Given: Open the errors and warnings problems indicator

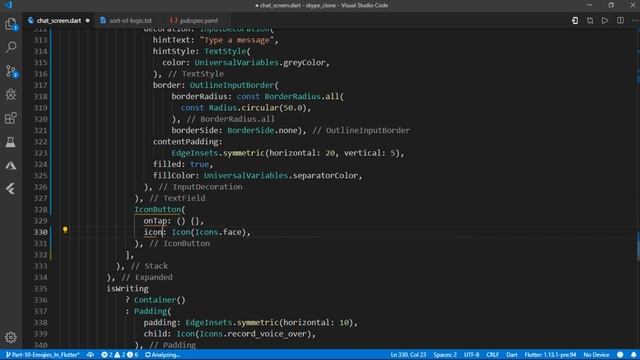Looking at the screenshot, I should tap(120, 355).
